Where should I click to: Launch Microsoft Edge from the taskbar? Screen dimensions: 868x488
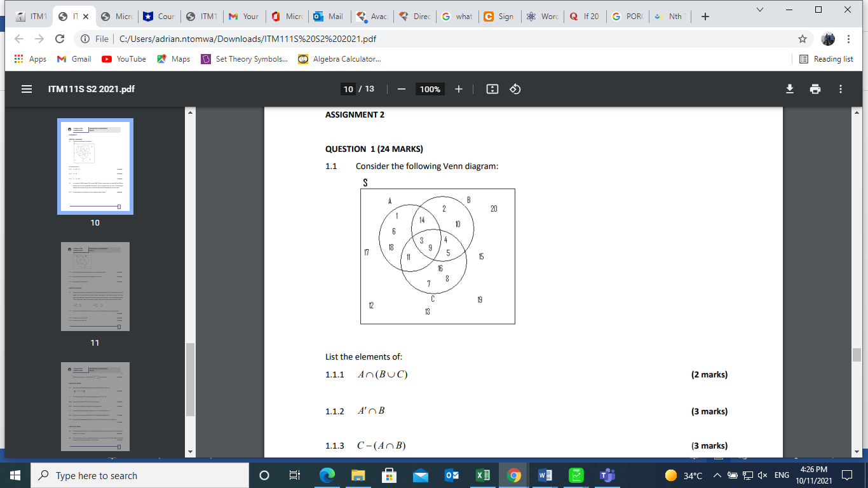pyautogui.click(x=327, y=475)
